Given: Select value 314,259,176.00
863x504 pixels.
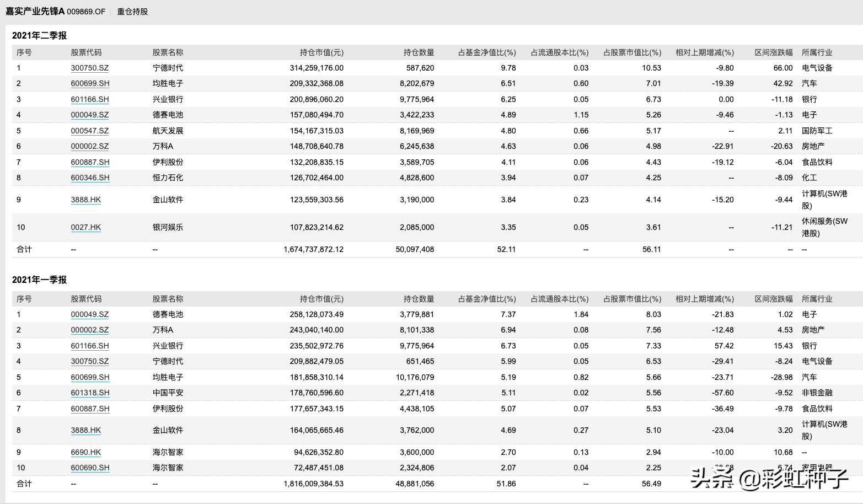Looking at the screenshot, I should tap(317, 68).
